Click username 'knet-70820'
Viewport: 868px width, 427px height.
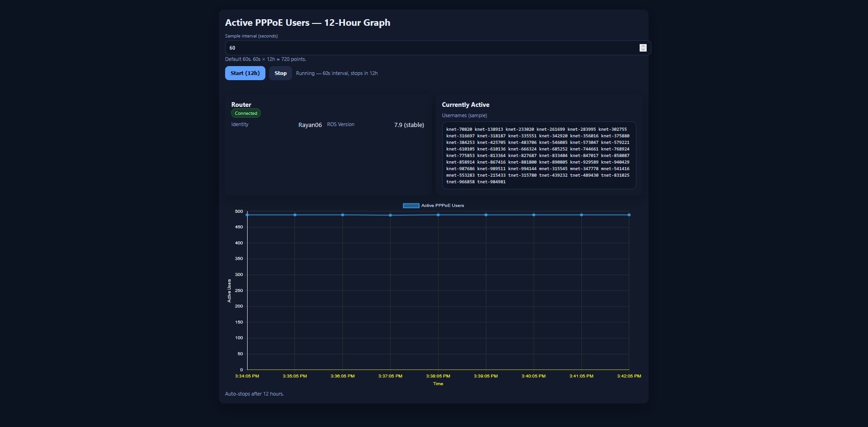459,129
